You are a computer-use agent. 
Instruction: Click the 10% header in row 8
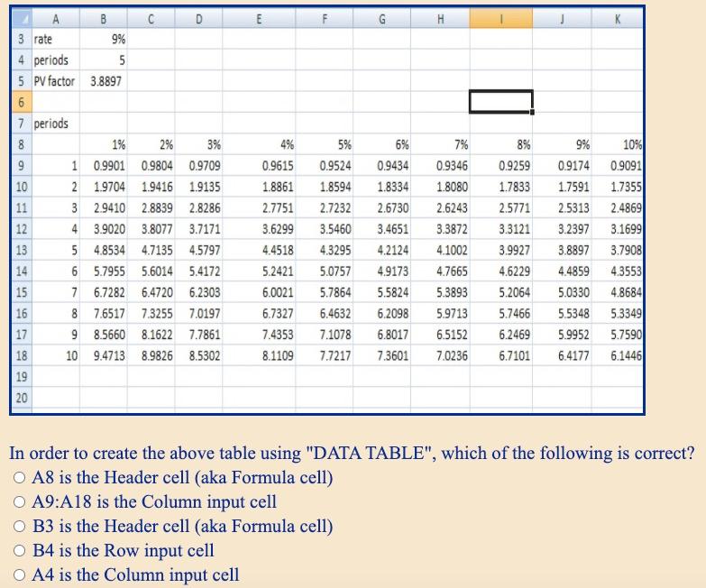pyautogui.click(x=618, y=144)
